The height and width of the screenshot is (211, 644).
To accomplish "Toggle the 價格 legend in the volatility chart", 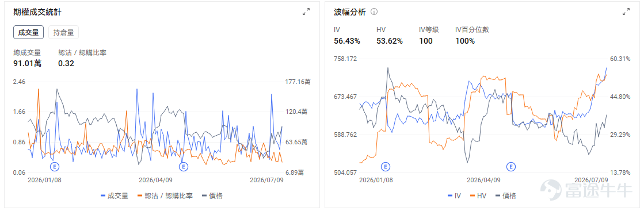I will click(505, 196).
